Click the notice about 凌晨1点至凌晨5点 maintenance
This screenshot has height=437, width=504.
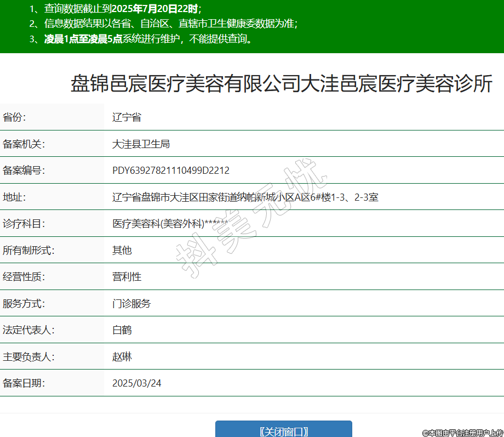(x=140, y=39)
